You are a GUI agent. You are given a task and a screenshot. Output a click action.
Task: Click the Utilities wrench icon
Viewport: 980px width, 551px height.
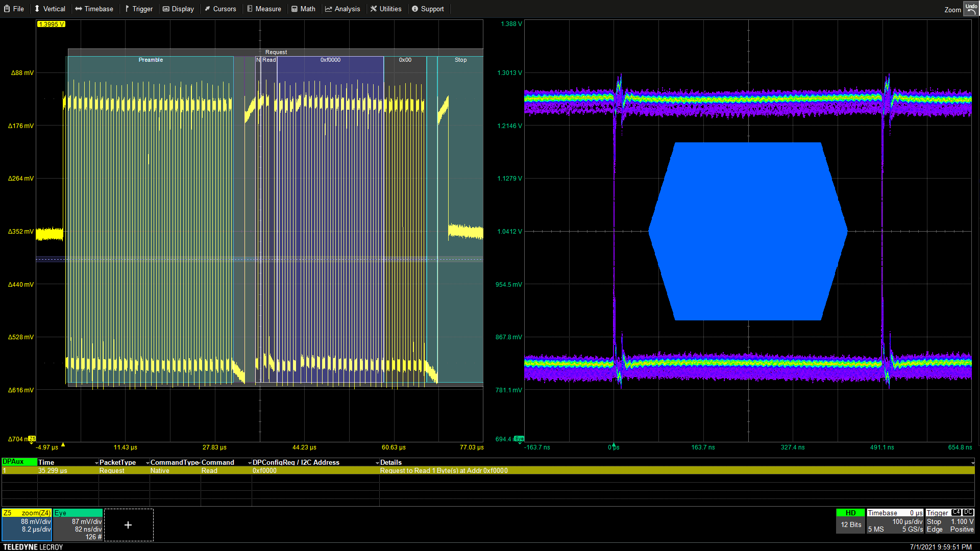pyautogui.click(x=374, y=9)
